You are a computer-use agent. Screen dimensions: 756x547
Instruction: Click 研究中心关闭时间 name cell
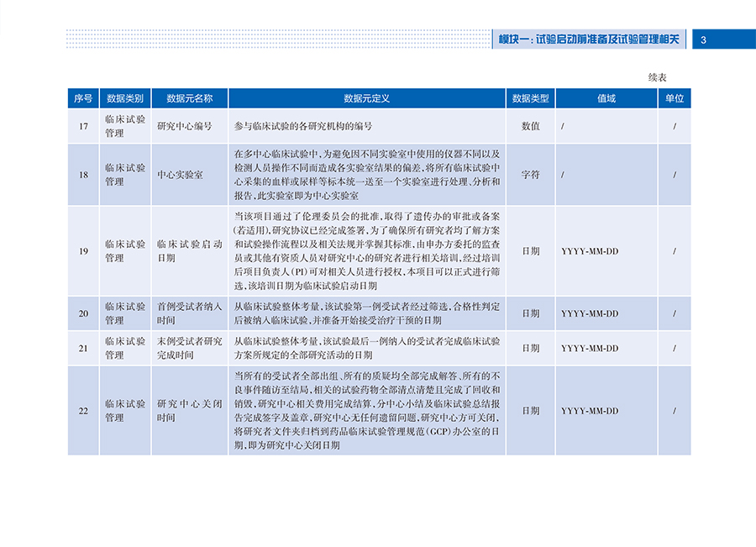point(190,411)
